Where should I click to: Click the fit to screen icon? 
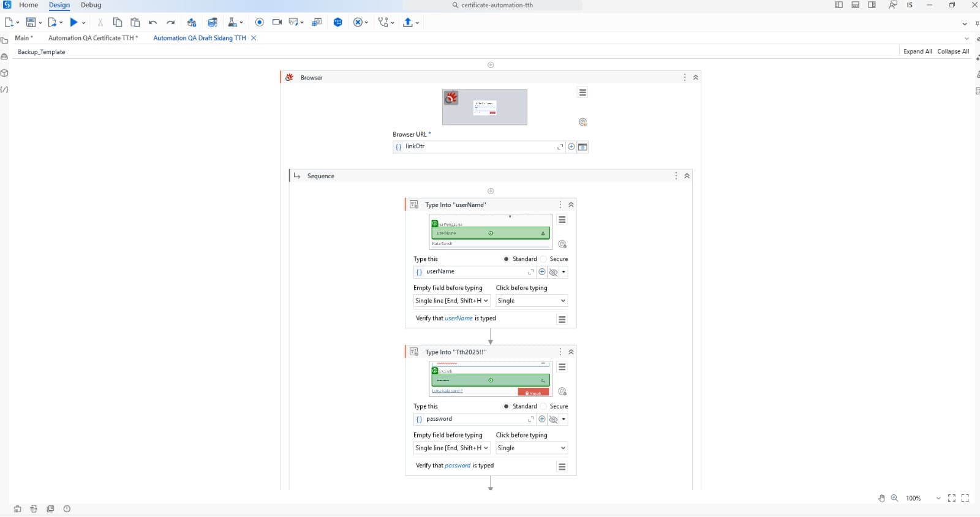(x=952, y=498)
